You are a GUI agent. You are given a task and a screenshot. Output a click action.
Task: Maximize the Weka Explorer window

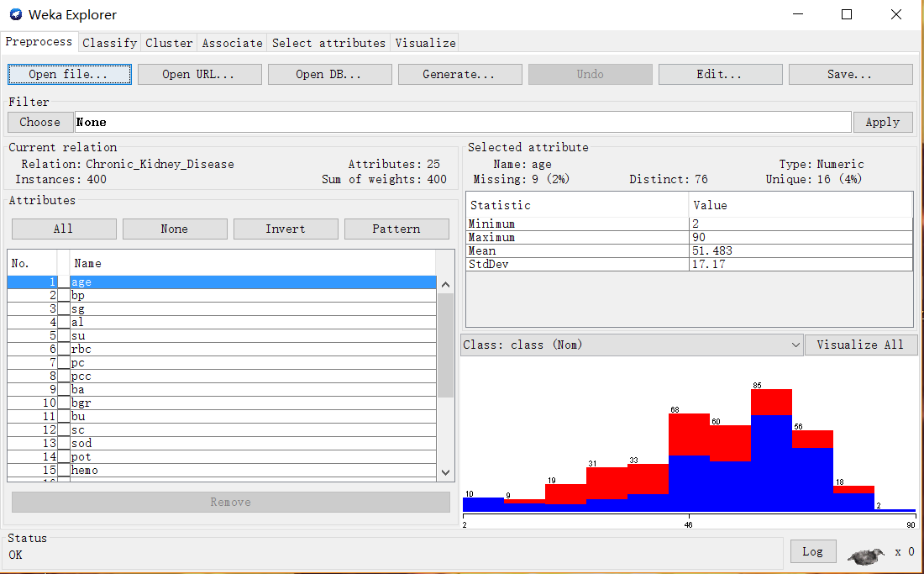(x=846, y=15)
